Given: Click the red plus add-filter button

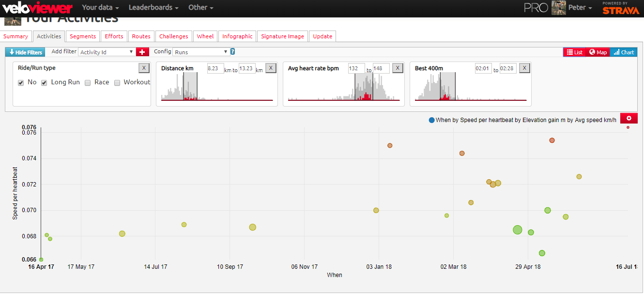Looking at the screenshot, I should coord(142,52).
